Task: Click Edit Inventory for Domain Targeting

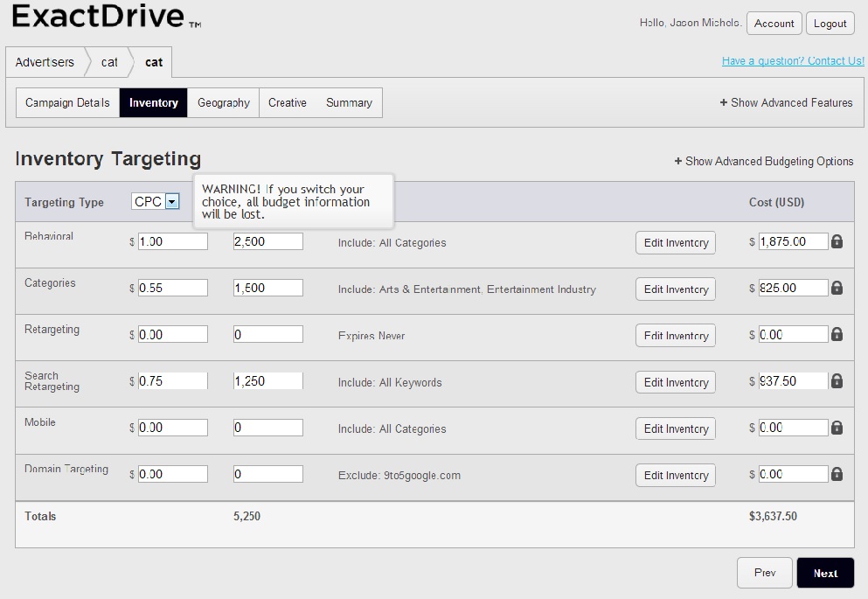Action: click(x=675, y=475)
